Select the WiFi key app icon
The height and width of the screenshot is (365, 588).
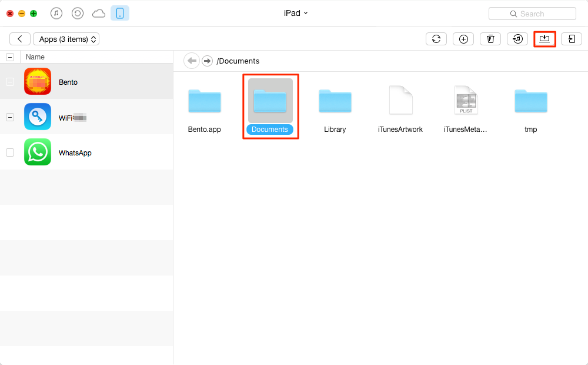(38, 117)
